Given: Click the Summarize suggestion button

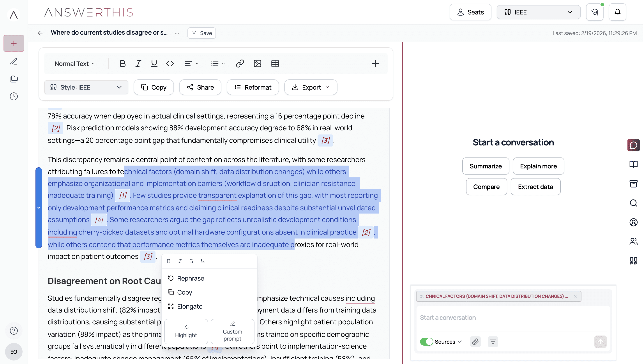Looking at the screenshot, I should click(485, 166).
